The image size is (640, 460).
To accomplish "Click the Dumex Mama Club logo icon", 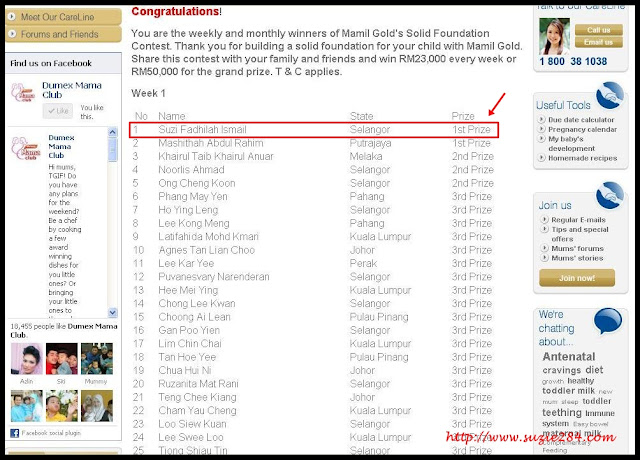I will point(23,93).
